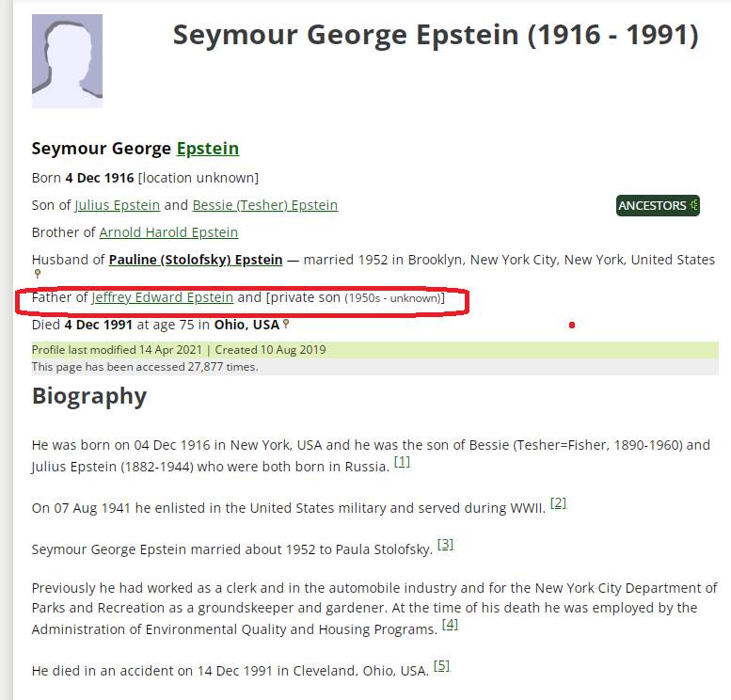Follow footnote reference 4
This screenshot has height=700, width=731.
pos(450,624)
